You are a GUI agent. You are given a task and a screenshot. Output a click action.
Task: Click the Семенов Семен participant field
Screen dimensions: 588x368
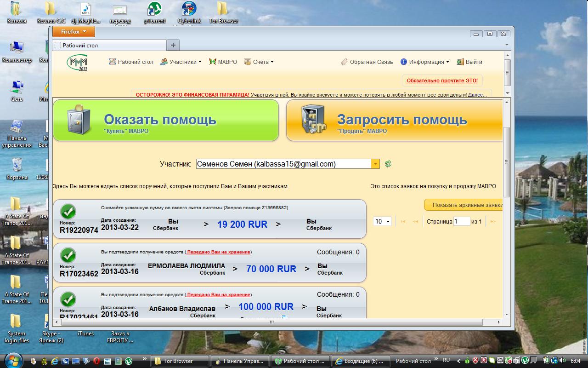(x=283, y=164)
